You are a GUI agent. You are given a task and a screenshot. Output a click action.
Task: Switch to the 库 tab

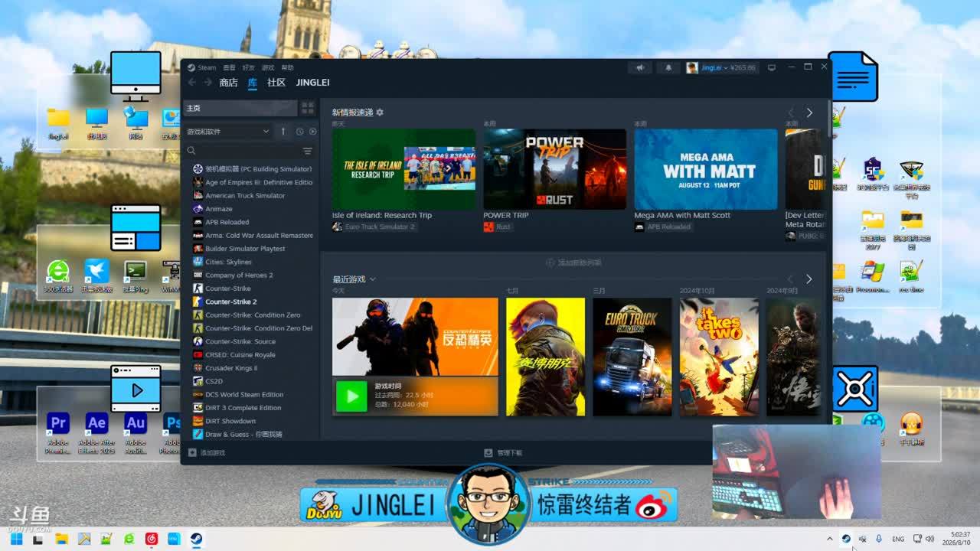[x=253, y=83]
